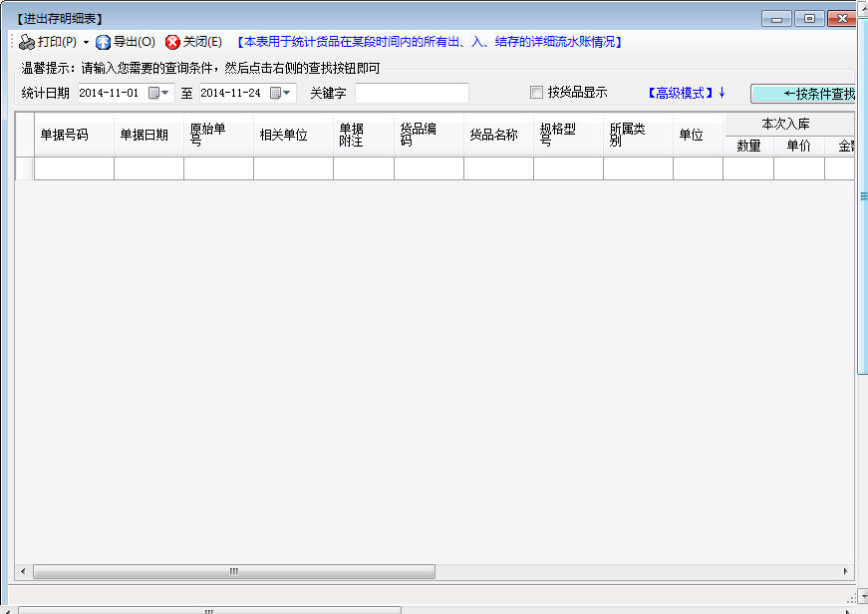Click the 本次入库 group header
The width and height of the screenshot is (868, 614).
pos(789,124)
